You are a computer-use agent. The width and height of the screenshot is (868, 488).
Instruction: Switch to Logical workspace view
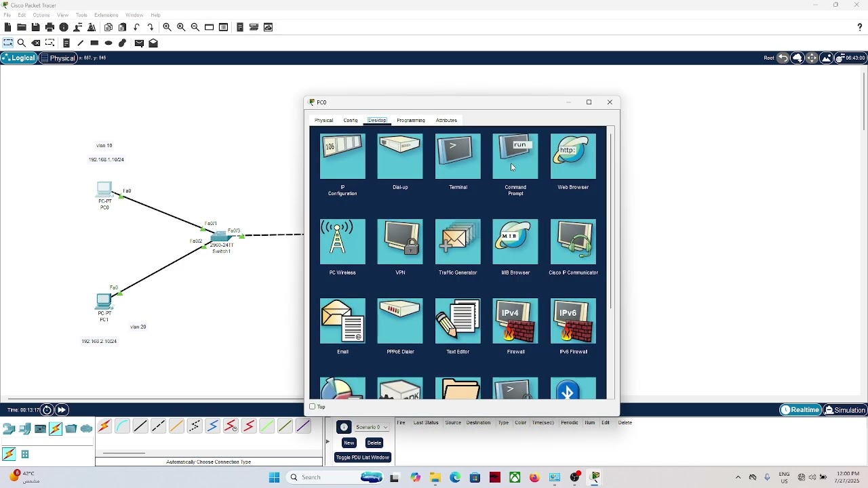pos(18,58)
